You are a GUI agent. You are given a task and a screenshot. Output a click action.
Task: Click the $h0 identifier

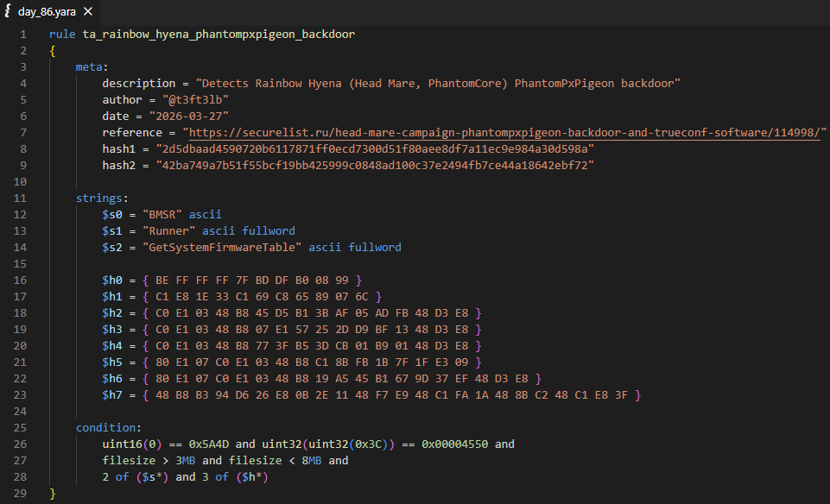point(112,280)
